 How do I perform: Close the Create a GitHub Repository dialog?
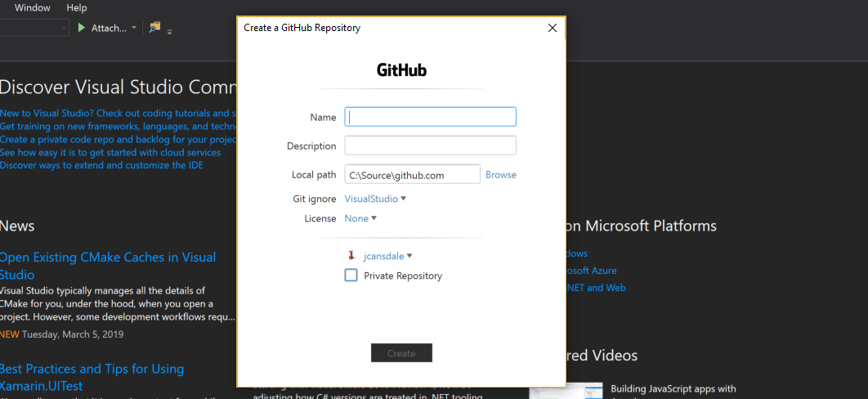tap(552, 29)
